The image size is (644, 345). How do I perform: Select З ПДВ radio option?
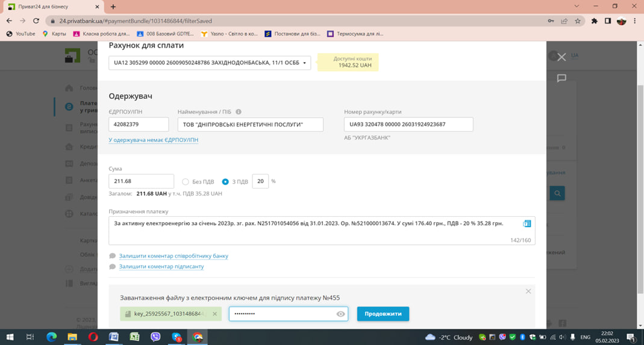tap(225, 182)
